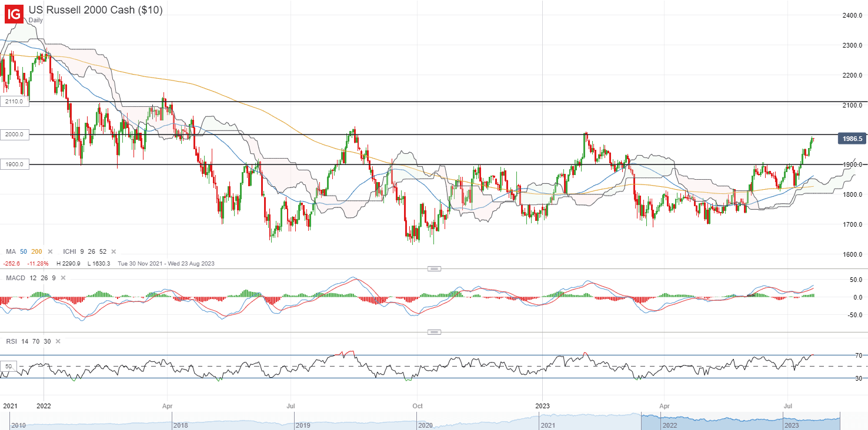868x430 pixels.
Task: Jump to 2020 in the navigator strip
Action: tap(424, 425)
